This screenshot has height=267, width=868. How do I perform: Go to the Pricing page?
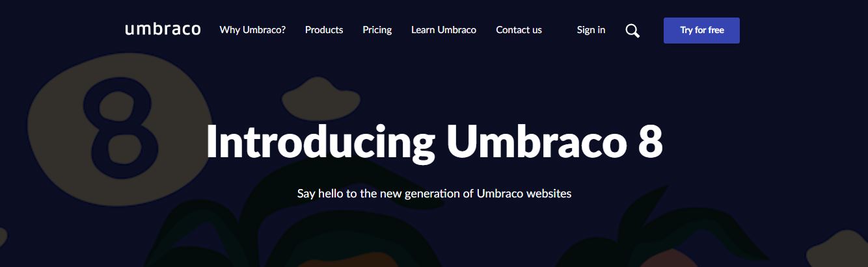[377, 30]
